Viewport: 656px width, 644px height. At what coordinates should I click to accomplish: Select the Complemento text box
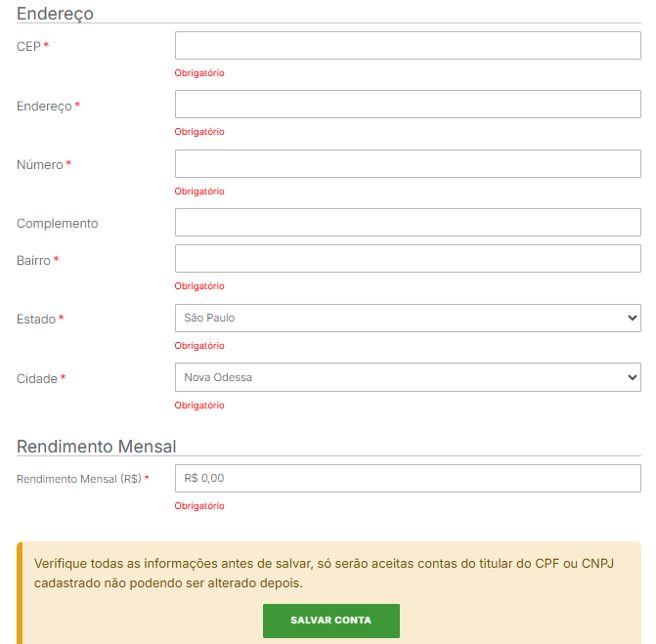pyautogui.click(x=408, y=223)
